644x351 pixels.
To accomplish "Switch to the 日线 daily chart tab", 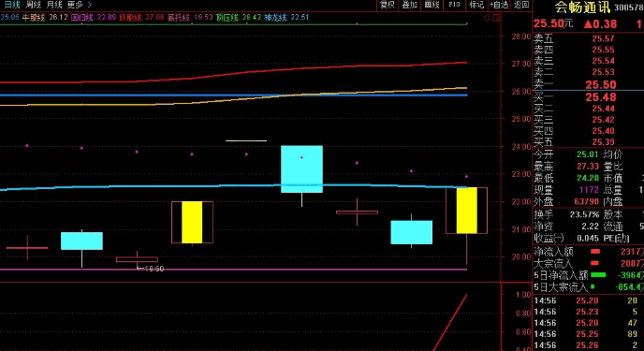I will [x=11, y=5].
